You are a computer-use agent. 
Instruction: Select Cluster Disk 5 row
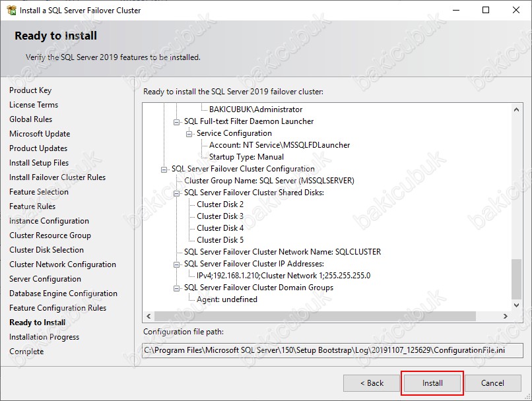coord(220,240)
